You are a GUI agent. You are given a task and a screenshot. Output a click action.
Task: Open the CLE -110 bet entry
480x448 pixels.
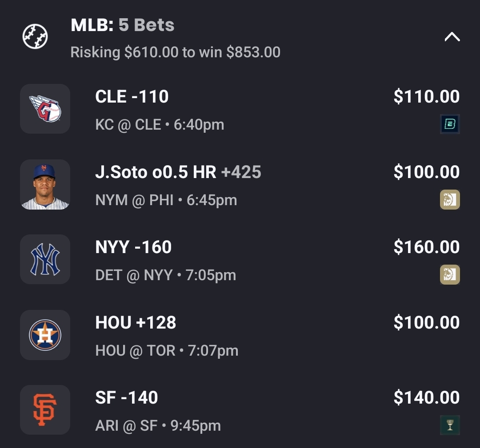click(x=132, y=97)
